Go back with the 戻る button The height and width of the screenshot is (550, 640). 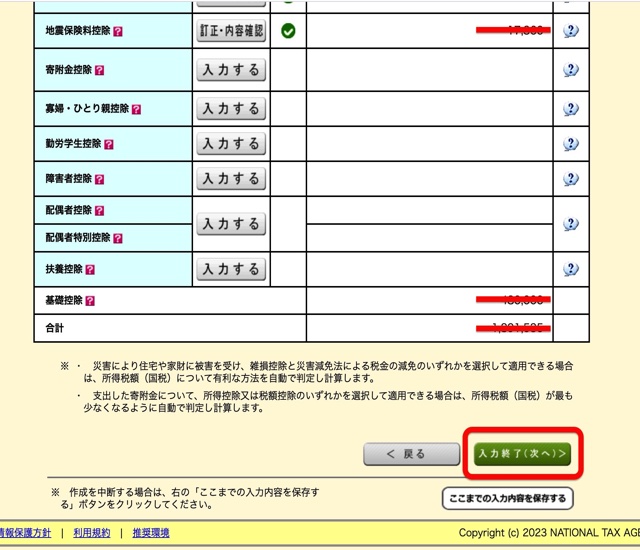coord(407,454)
